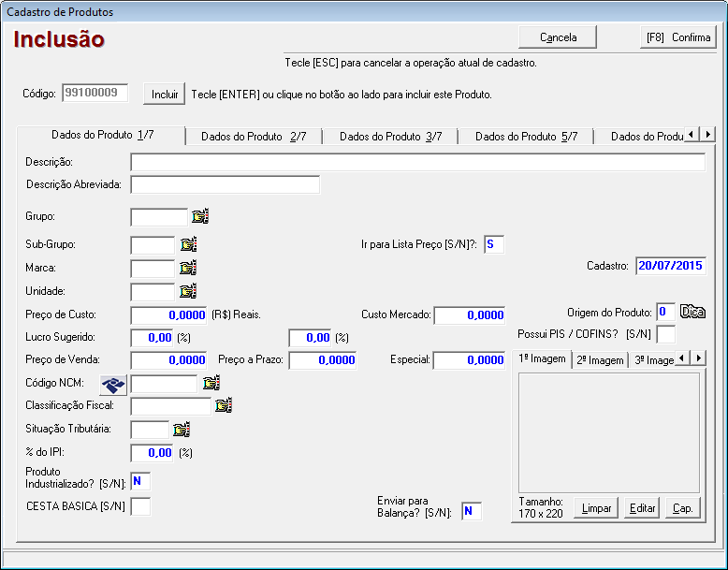Open the Classificação Fiscal lookup icon

click(224, 406)
